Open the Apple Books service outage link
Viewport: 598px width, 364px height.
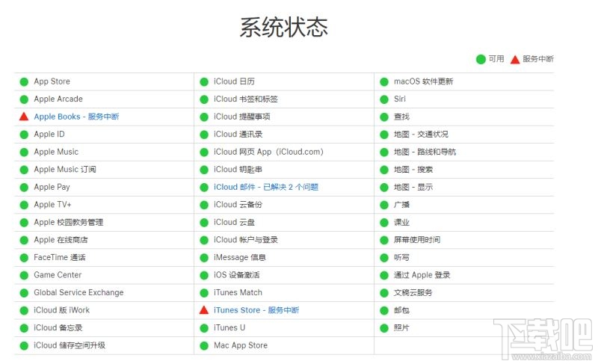point(76,117)
